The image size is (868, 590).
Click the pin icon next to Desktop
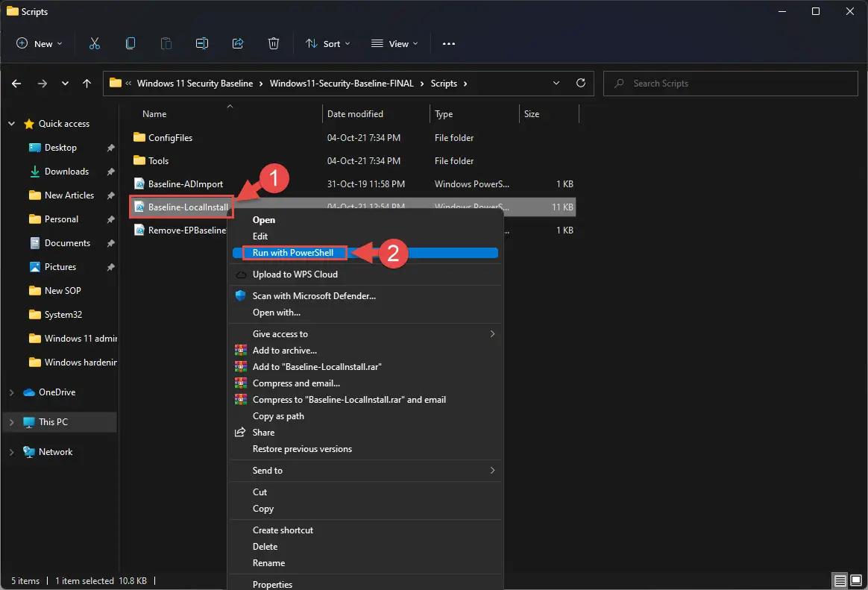110,148
